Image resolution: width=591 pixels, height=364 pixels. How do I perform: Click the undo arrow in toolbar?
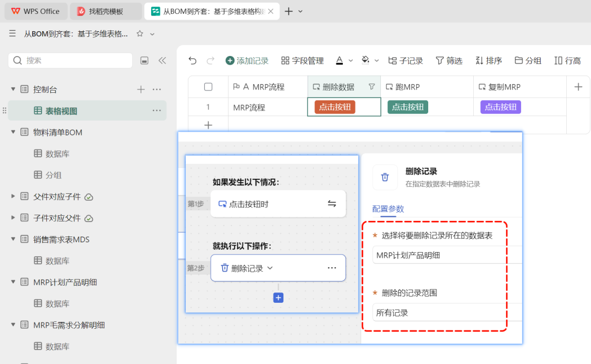pos(193,61)
